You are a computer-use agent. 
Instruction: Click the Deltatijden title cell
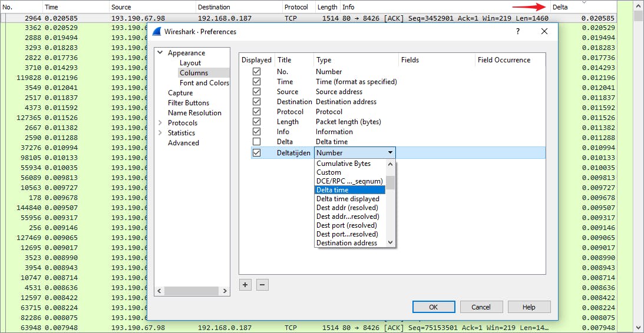[293, 152]
